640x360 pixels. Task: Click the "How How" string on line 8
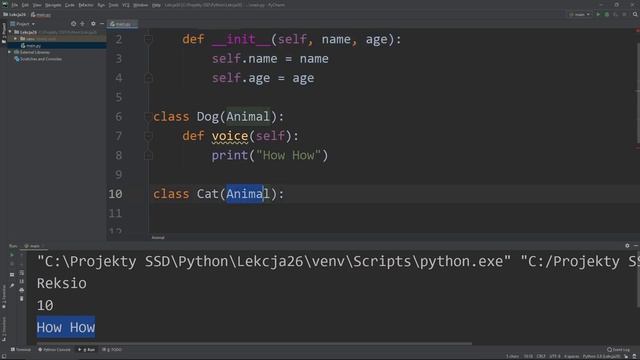tap(288, 156)
